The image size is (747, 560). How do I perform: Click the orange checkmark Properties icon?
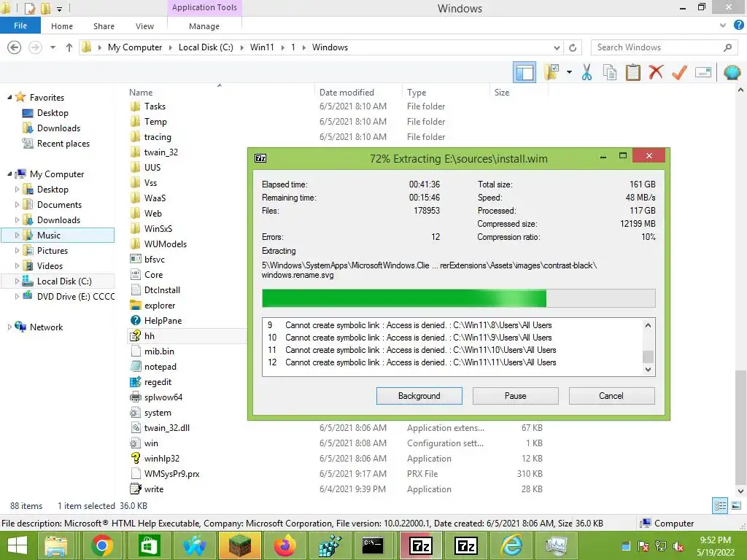679,72
